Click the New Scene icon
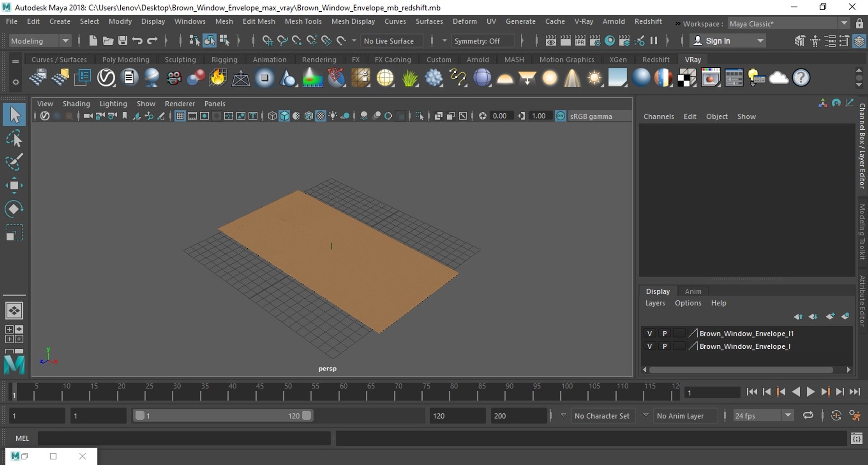This screenshot has width=868, height=465. [93, 41]
